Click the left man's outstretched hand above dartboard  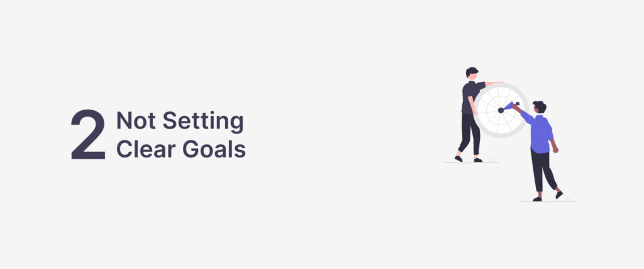click(499, 83)
